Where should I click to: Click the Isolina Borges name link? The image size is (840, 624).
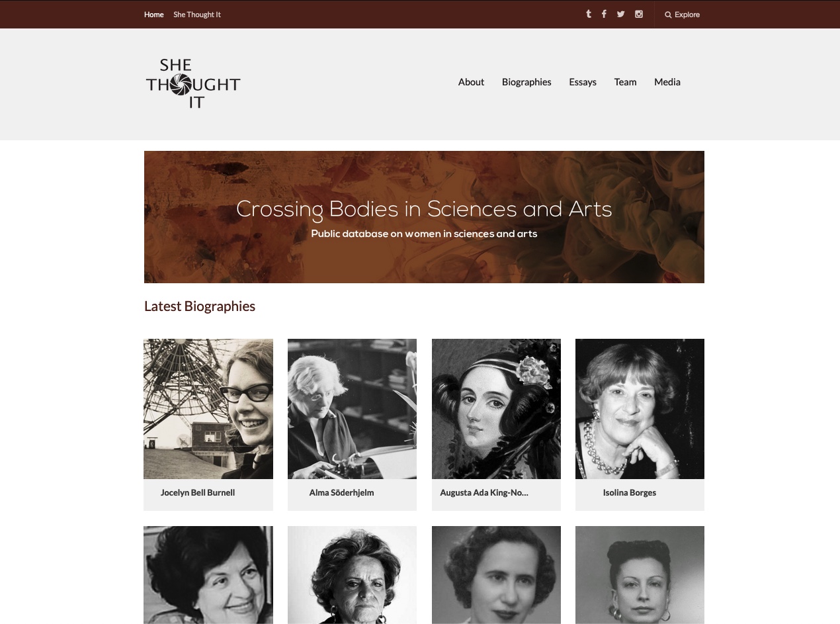click(630, 492)
